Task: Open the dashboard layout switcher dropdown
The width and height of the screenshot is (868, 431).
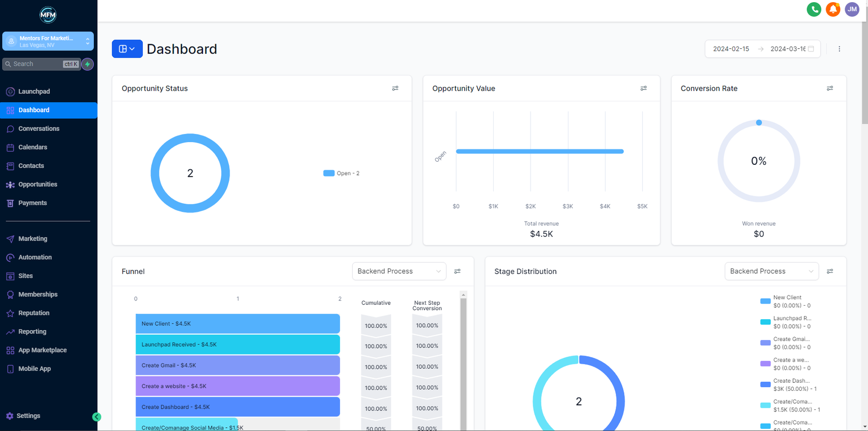Action: point(127,49)
